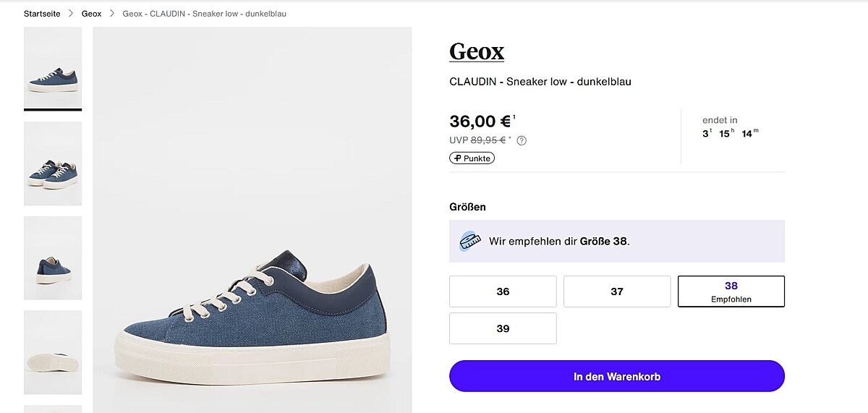Viewport: 868px width, 413px height.
Task: Select size 37
Action: click(617, 291)
